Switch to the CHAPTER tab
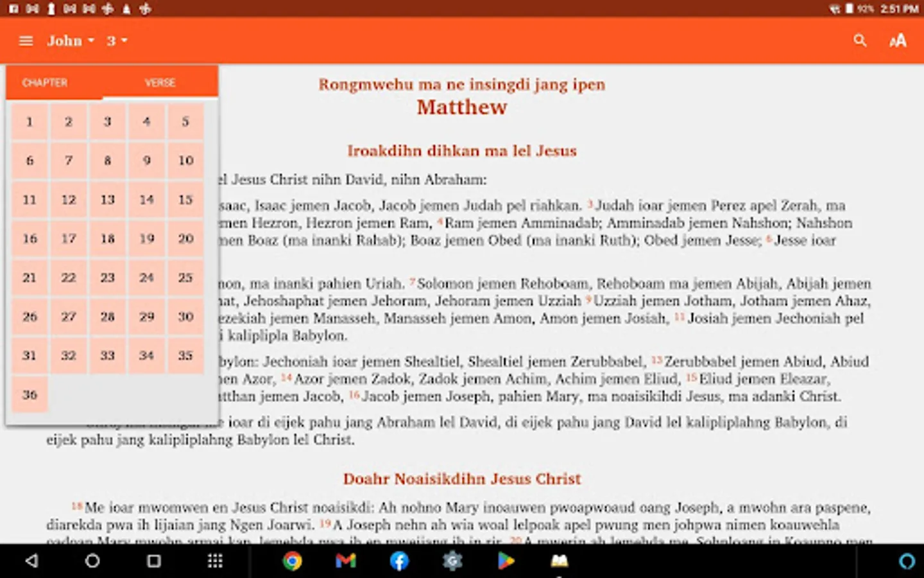The width and height of the screenshot is (924, 578). [45, 83]
